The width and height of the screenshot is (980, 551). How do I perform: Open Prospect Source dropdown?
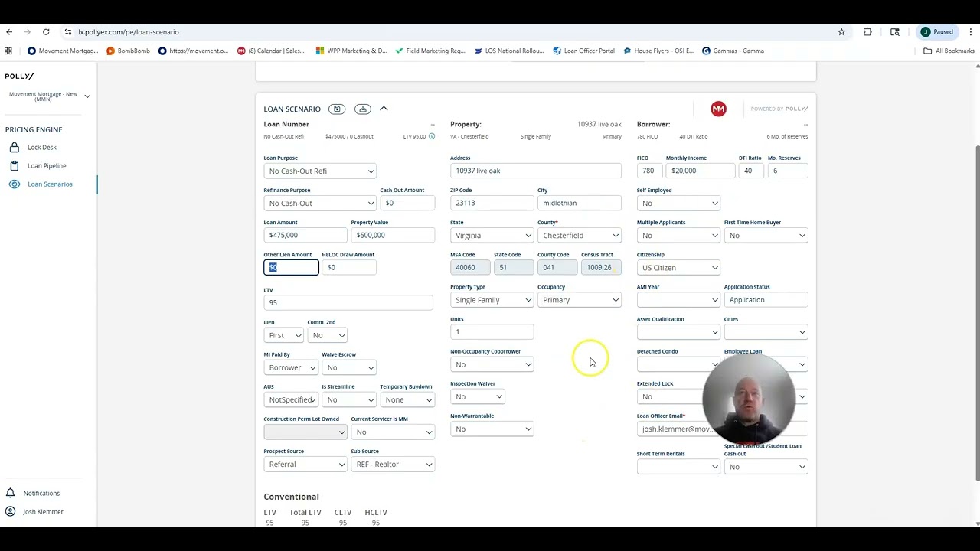tap(305, 464)
